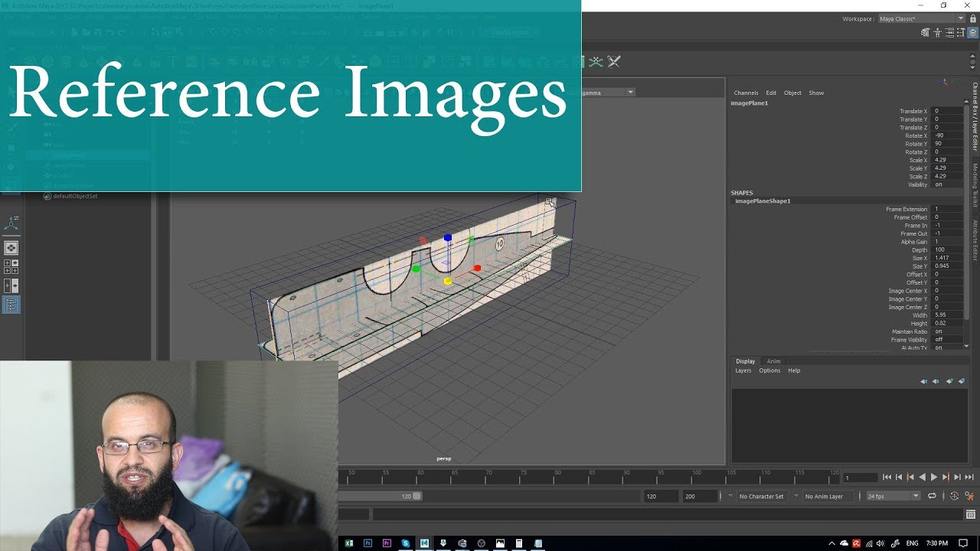Toggle the loop playback icon
This screenshot has width=980, height=551.
click(932, 496)
